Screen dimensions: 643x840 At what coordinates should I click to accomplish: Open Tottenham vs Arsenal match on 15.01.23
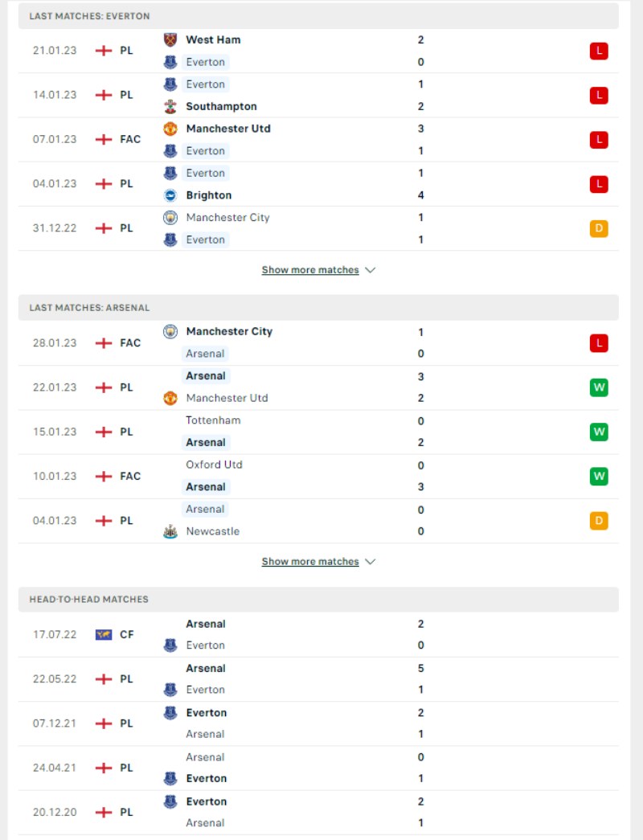318,432
